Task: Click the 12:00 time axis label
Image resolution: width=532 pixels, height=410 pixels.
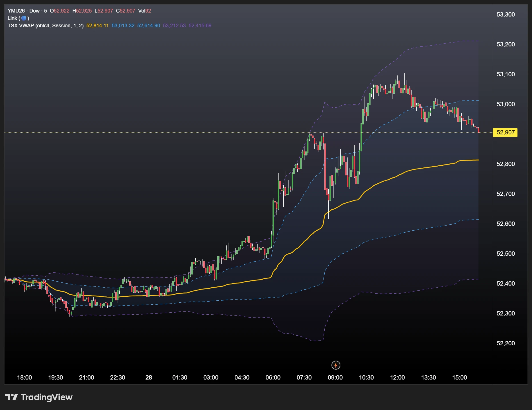Action: pyautogui.click(x=397, y=378)
